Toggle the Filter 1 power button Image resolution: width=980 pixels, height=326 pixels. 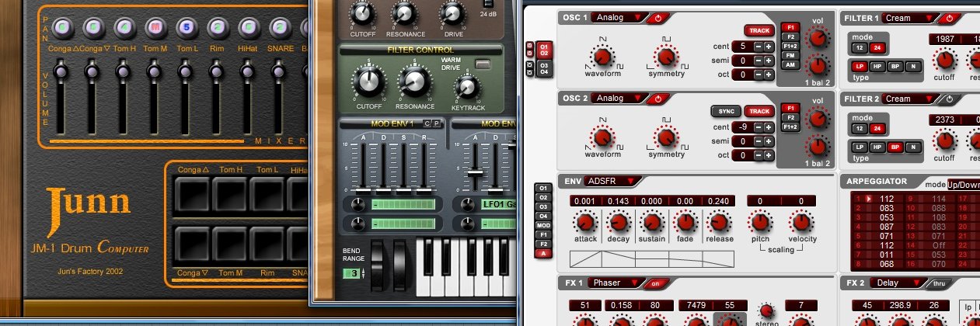click(948, 17)
